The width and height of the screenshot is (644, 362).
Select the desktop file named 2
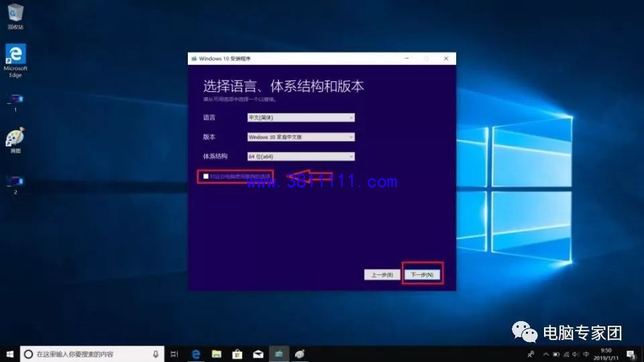(15, 185)
